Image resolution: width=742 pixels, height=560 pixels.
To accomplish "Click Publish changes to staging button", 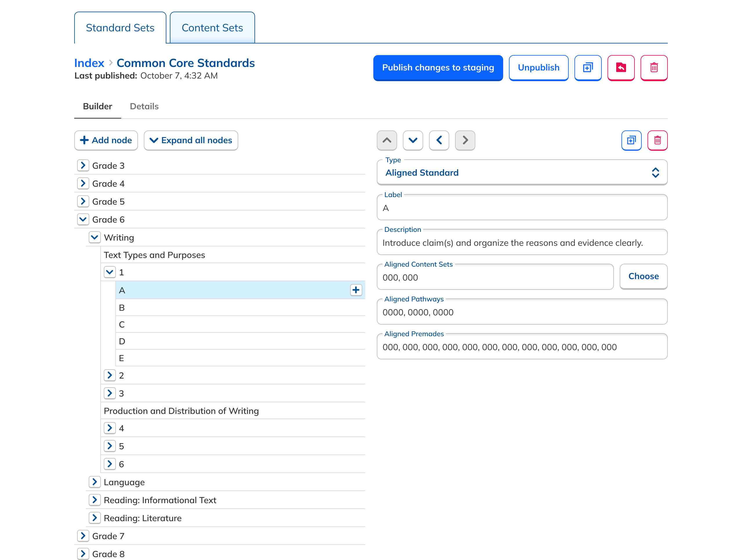I will click(438, 68).
